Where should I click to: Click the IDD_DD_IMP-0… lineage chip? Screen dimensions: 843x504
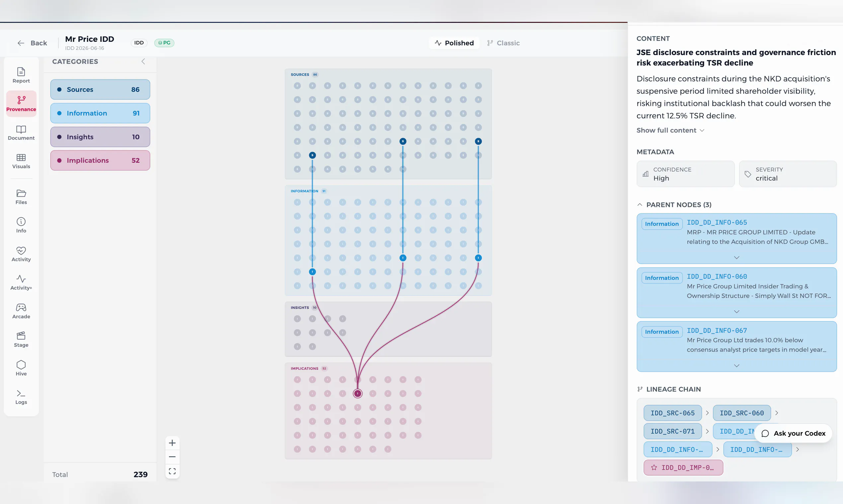pos(683,468)
